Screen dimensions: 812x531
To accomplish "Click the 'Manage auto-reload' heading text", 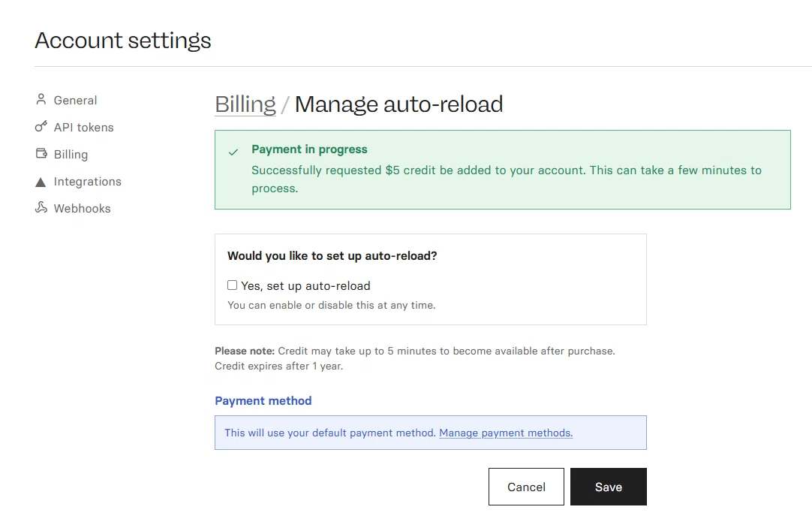I will pyautogui.click(x=398, y=104).
